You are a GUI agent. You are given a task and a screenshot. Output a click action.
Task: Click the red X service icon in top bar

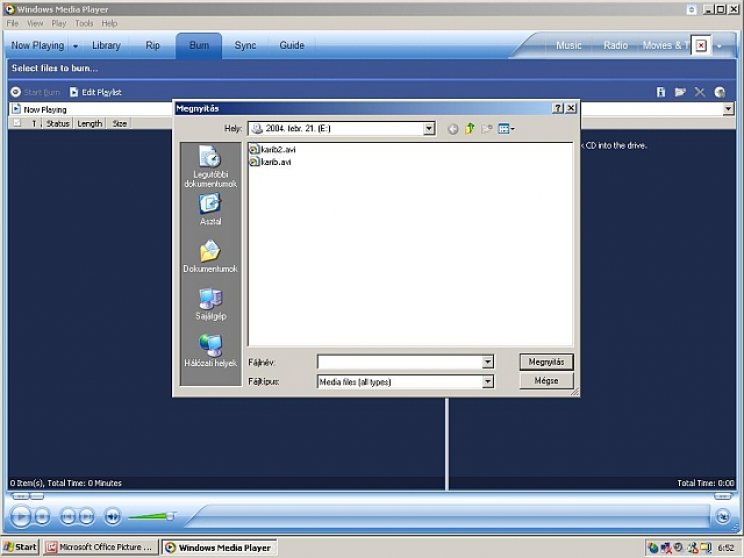click(701, 46)
